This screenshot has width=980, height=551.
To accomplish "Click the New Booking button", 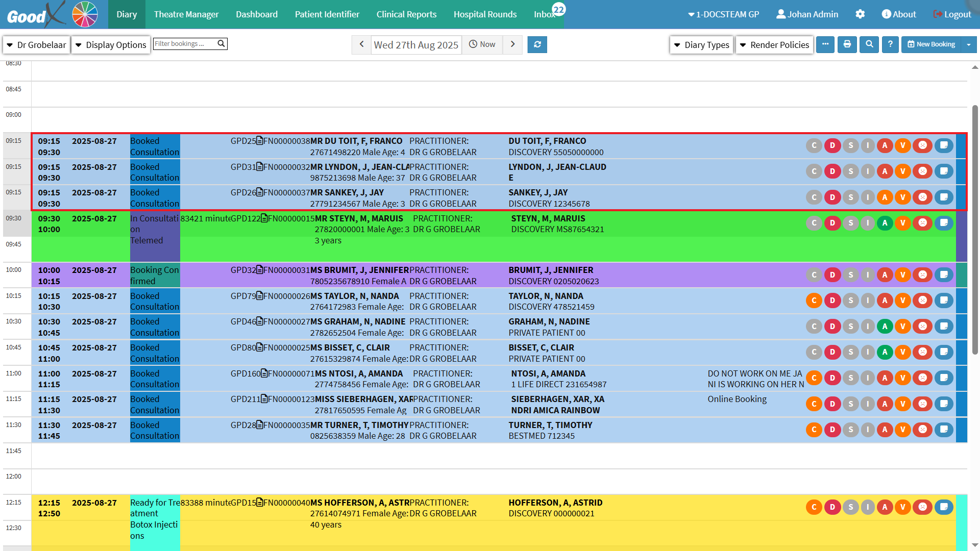I will tap(931, 44).
